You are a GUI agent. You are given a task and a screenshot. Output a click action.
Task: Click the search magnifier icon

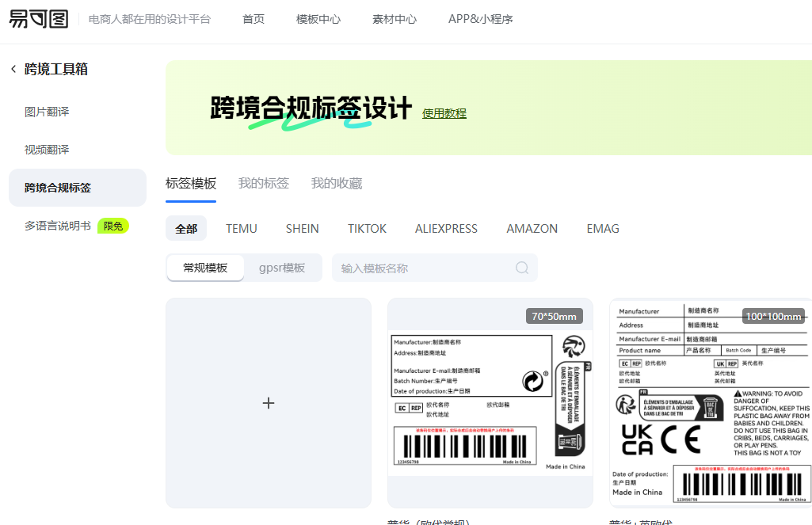tap(522, 268)
